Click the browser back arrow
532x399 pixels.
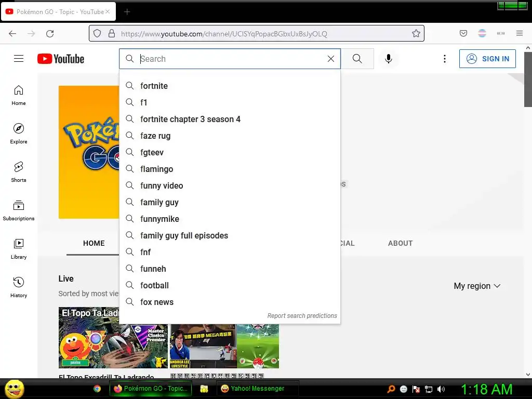click(x=12, y=34)
